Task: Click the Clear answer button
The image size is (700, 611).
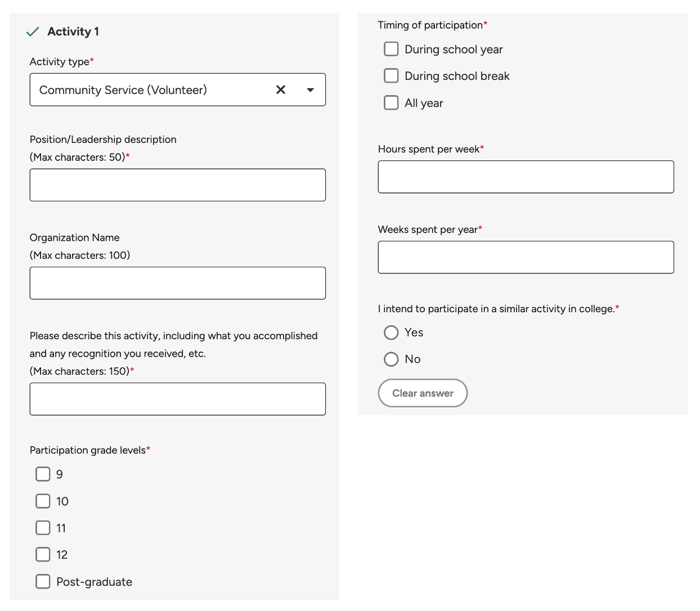Action: click(x=423, y=393)
